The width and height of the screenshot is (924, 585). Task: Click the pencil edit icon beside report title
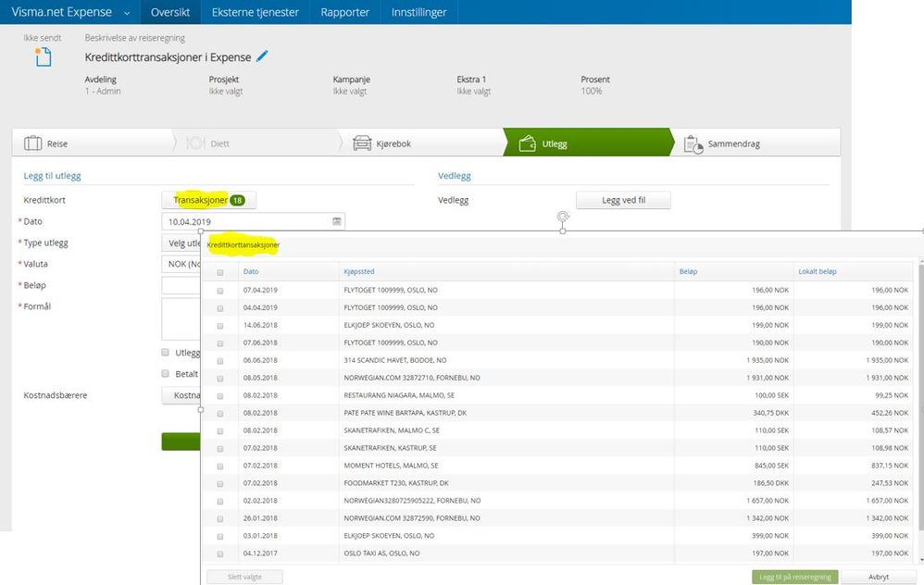click(262, 56)
